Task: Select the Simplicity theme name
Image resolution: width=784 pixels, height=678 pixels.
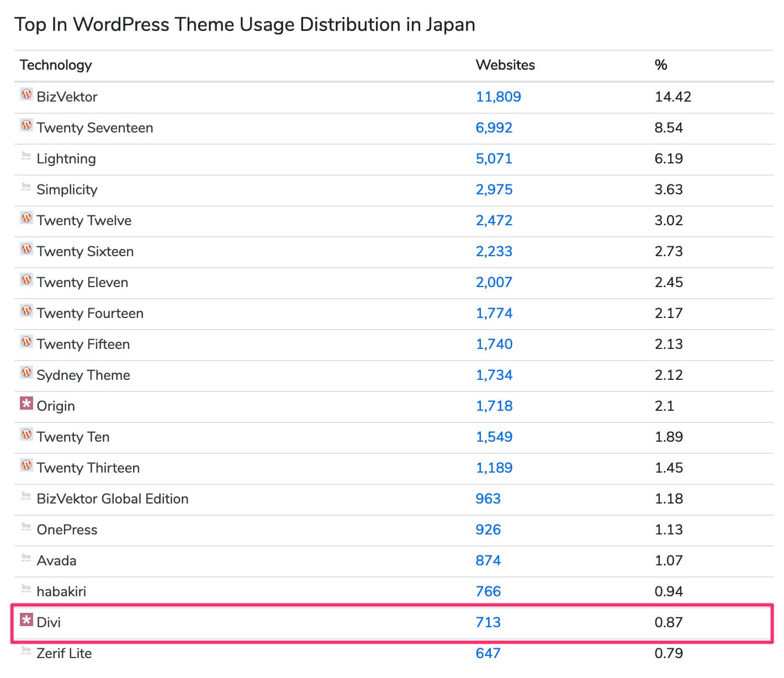Action: (x=67, y=189)
